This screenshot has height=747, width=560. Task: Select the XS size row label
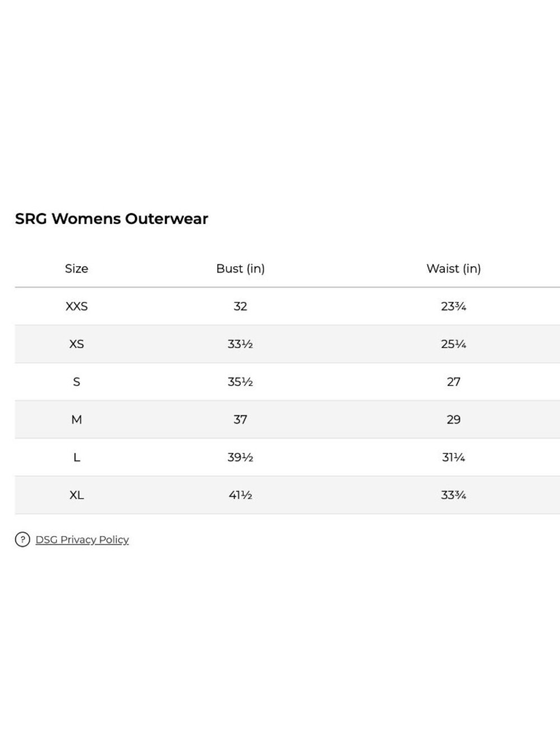click(x=77, y=344)
